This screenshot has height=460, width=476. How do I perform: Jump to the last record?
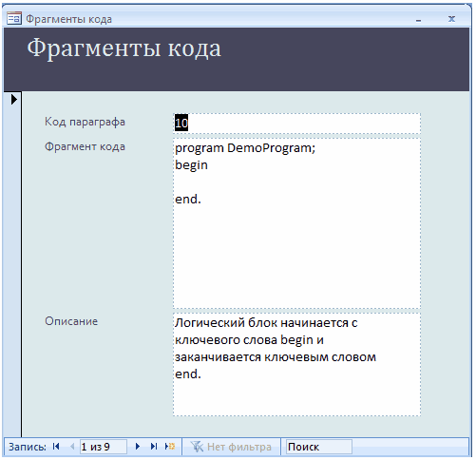(154, 447)
